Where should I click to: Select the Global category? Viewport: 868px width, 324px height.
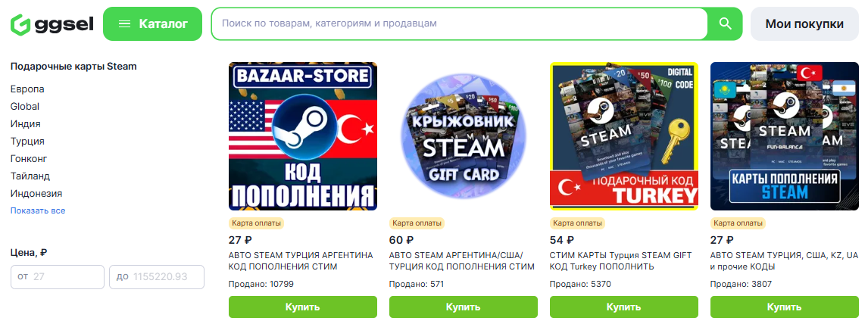click(x=25, y=106)
